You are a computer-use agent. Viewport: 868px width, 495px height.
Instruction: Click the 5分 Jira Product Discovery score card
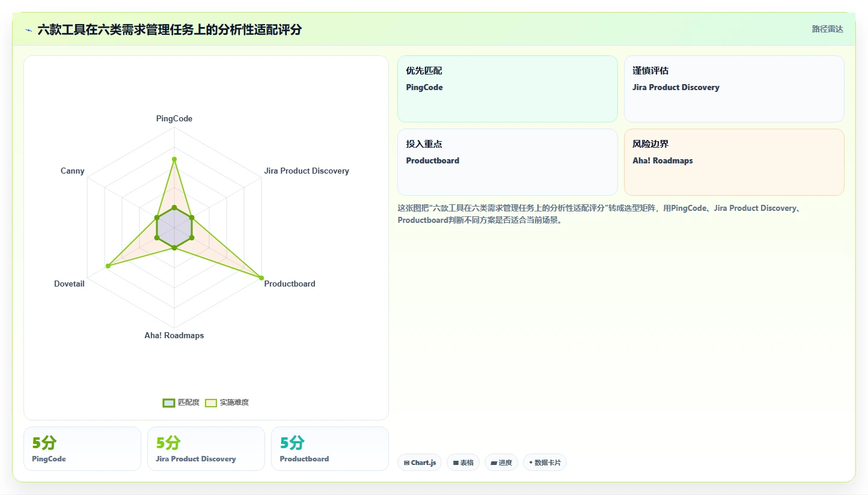(x=206, y=449)
